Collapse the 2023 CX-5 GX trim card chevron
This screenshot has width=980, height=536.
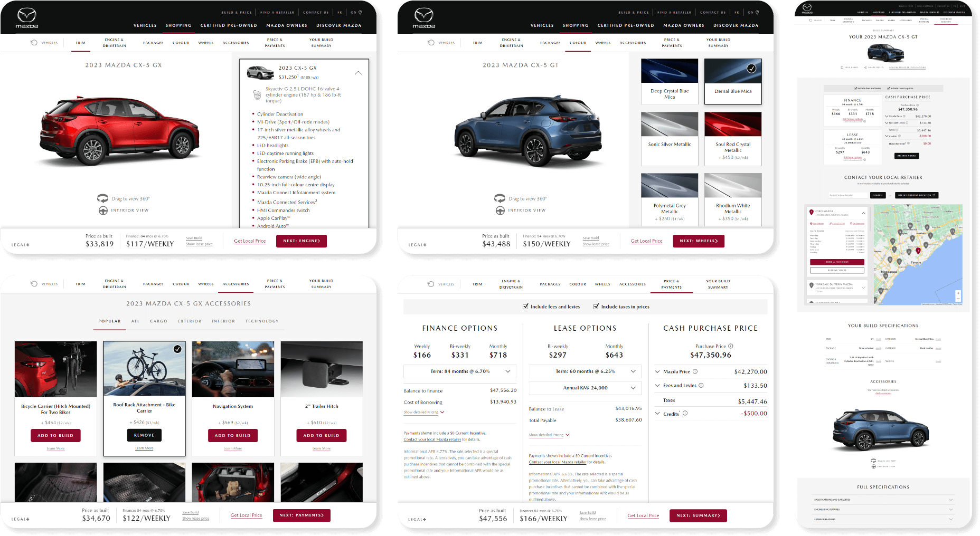point(359,73)
